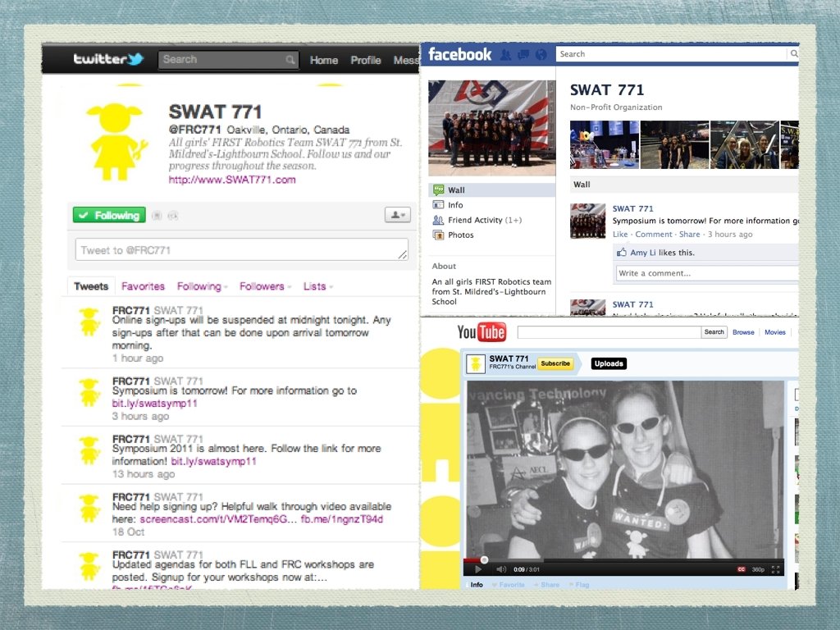Seek video using the progress bar handle

484,559
